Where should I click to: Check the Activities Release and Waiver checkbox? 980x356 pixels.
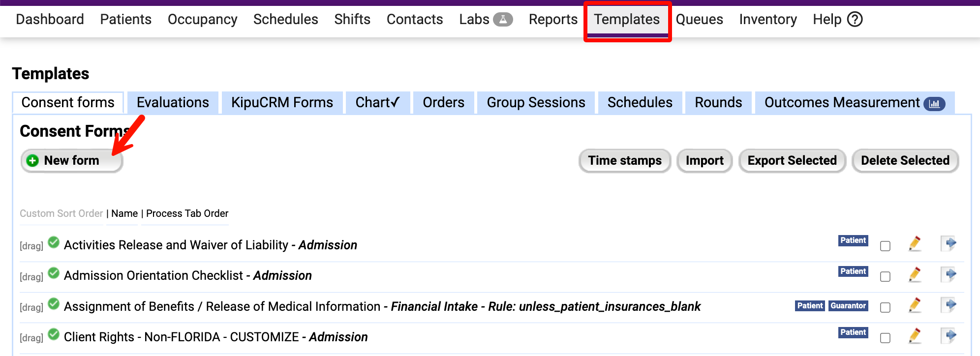[885, 246]
